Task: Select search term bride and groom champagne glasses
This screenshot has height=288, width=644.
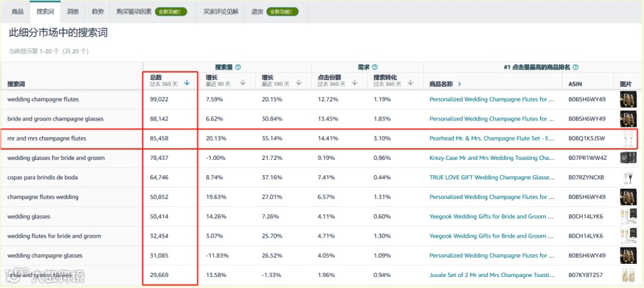Action: [x=56, y=119]
